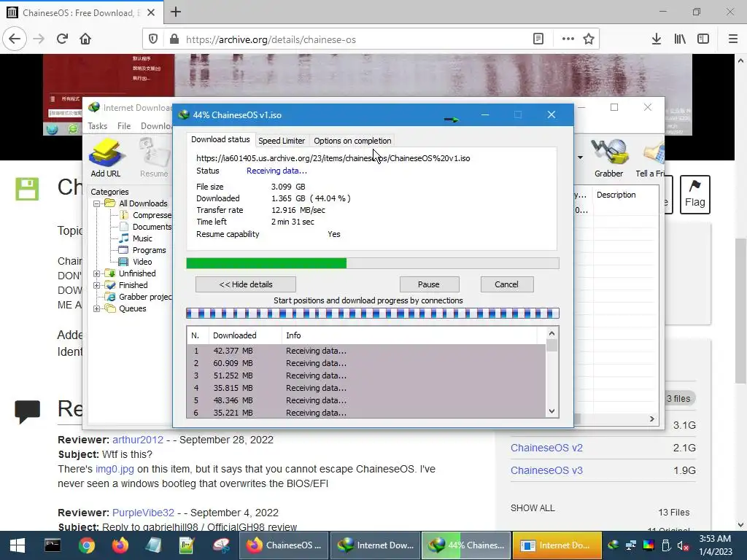747x560 pixels.
Task: Select ChaineseOS browser tab
Action: [x=81, y=12]
